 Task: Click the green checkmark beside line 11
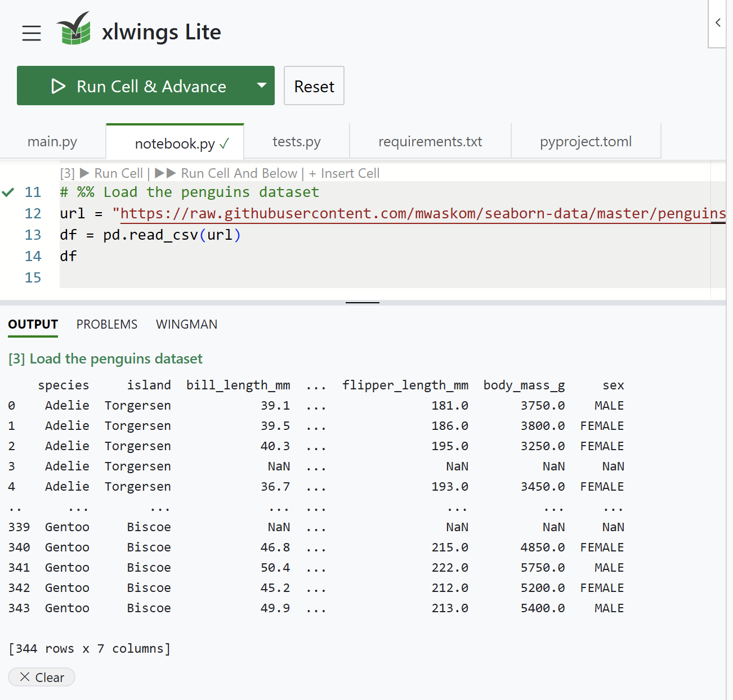(x=8, y=192)
